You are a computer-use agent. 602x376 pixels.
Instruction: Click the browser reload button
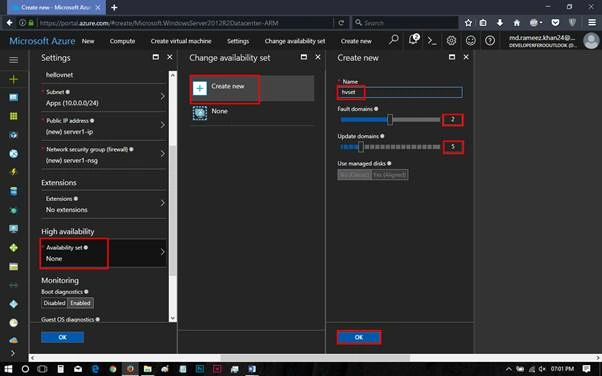tap(341, 23)
